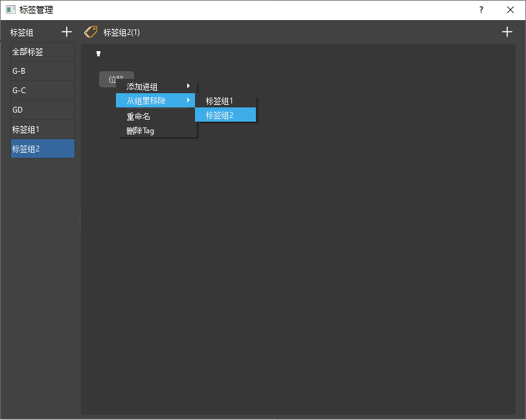Select the G-B tag group
Image resolution: width=526 pixels, height=420 pixels.
click(43, 71)
